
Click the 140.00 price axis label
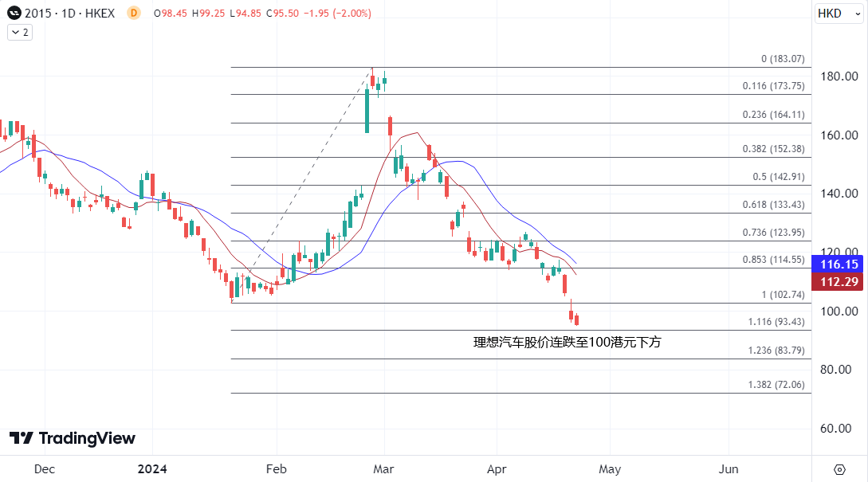click(839, 193)
